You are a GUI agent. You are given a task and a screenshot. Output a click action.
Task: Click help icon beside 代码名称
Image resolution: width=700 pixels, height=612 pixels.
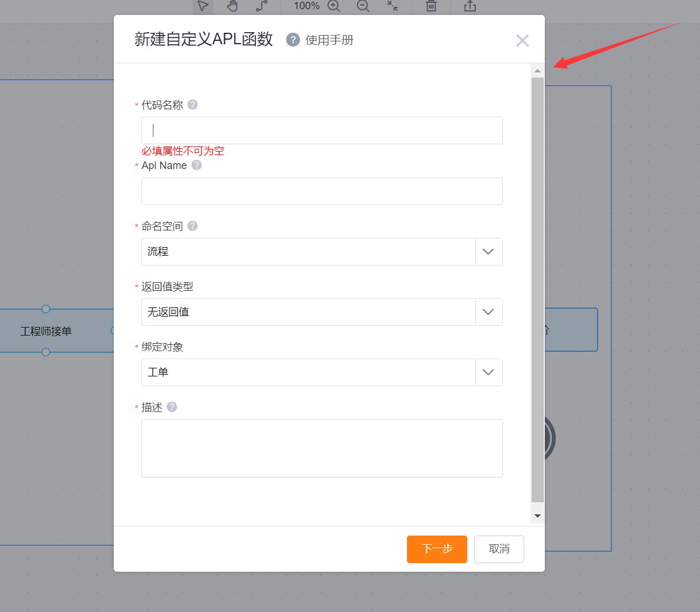[193, 105]
